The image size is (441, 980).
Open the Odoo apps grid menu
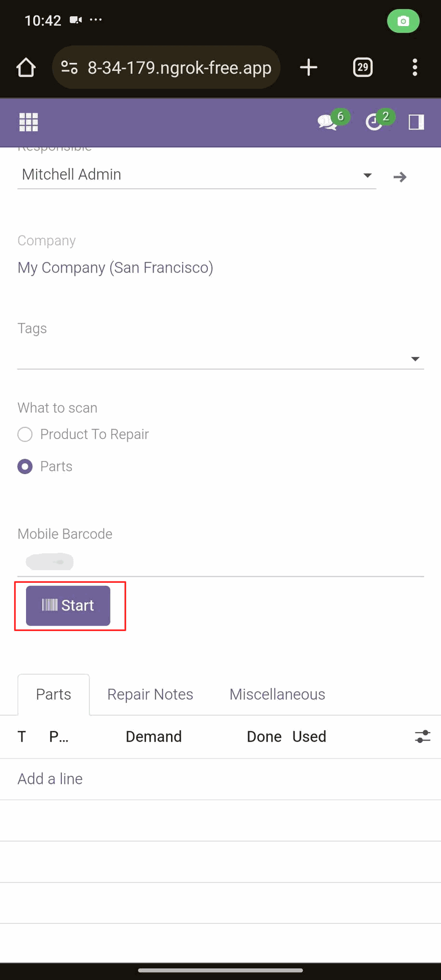tap(29, 122)
